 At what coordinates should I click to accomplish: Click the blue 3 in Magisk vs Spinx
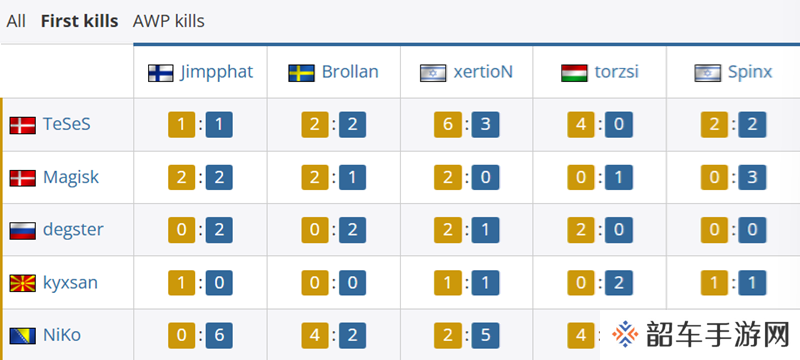click(752, 177)
